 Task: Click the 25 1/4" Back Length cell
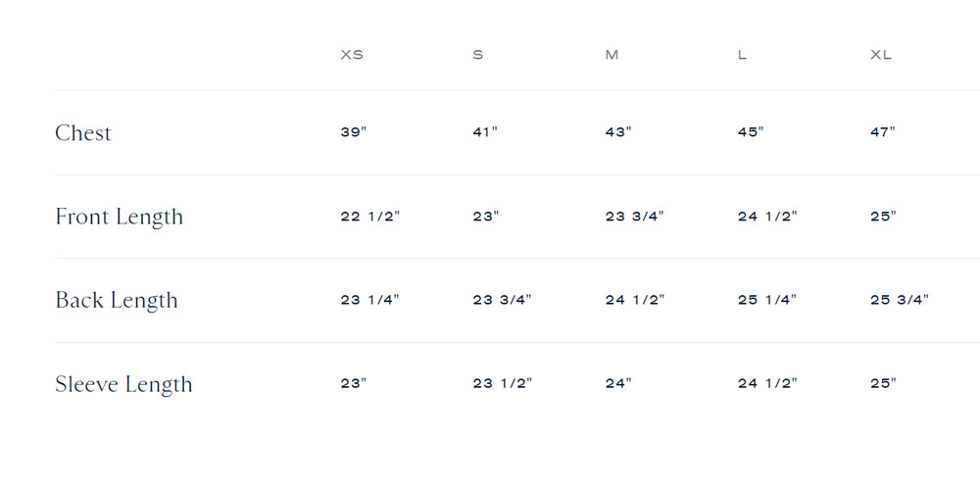767,300
